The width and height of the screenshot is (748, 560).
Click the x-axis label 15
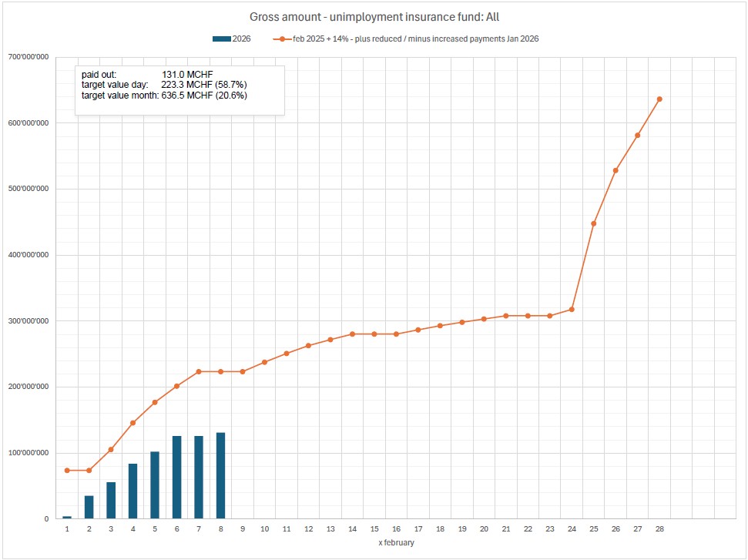click(x=374, y=529)
